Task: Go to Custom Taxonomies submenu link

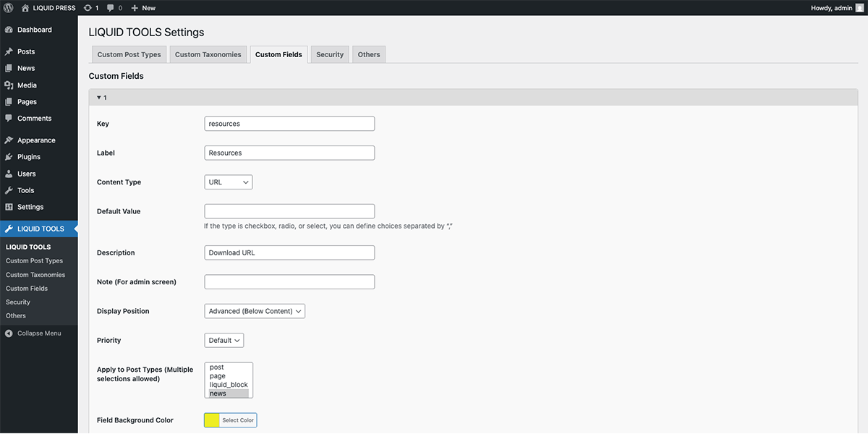Action: (x=35, y=275)
